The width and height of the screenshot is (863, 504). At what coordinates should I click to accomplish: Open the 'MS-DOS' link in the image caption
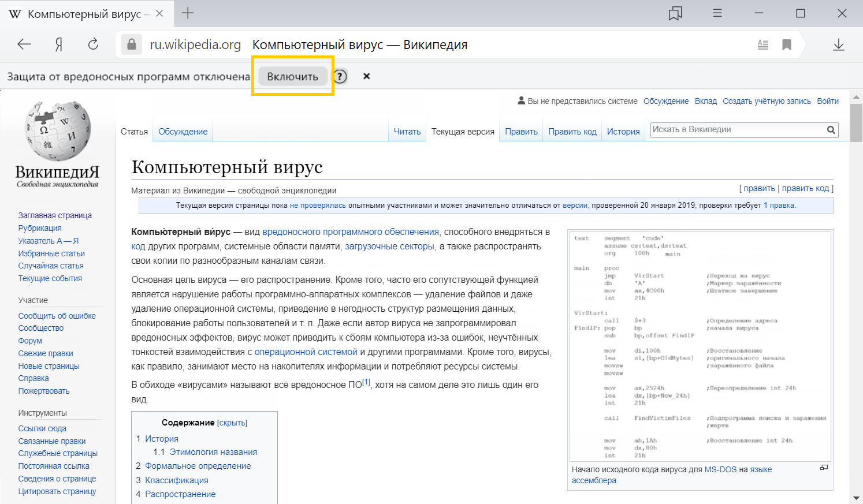pyautogui.click(x=720, y=469)
